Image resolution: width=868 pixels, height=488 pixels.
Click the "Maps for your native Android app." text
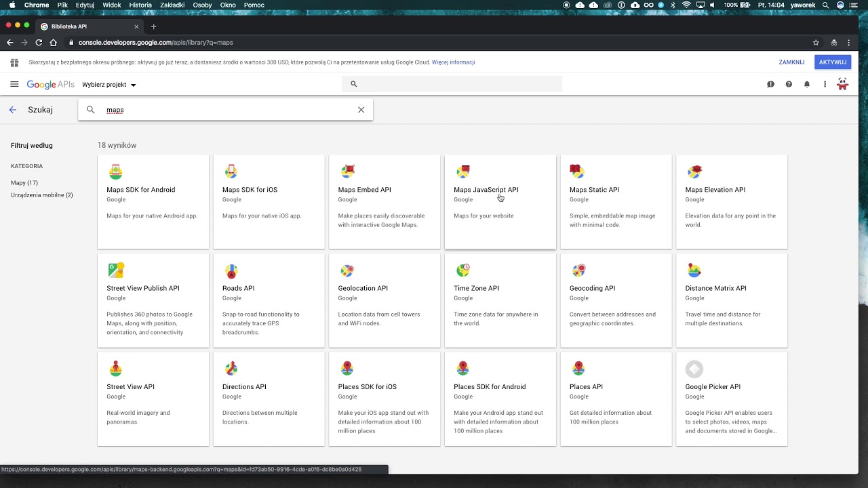[152, 216]
